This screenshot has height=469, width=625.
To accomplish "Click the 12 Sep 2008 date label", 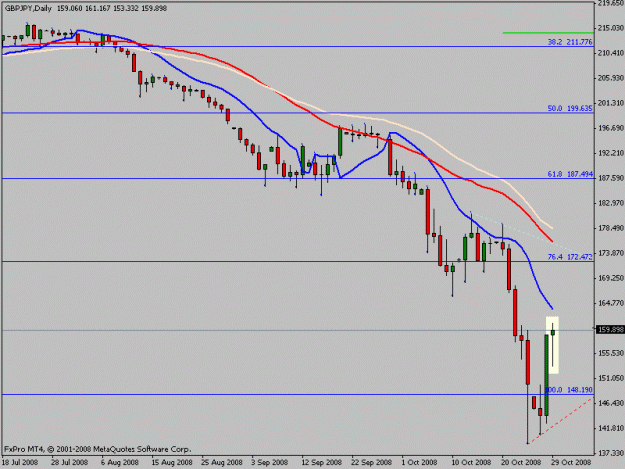I will 320,463.
